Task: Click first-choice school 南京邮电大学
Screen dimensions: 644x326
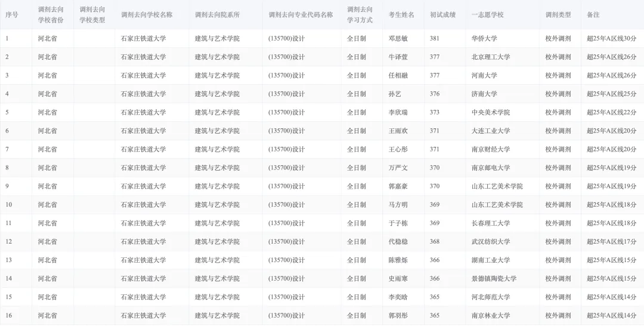Action: pos(491,168)
